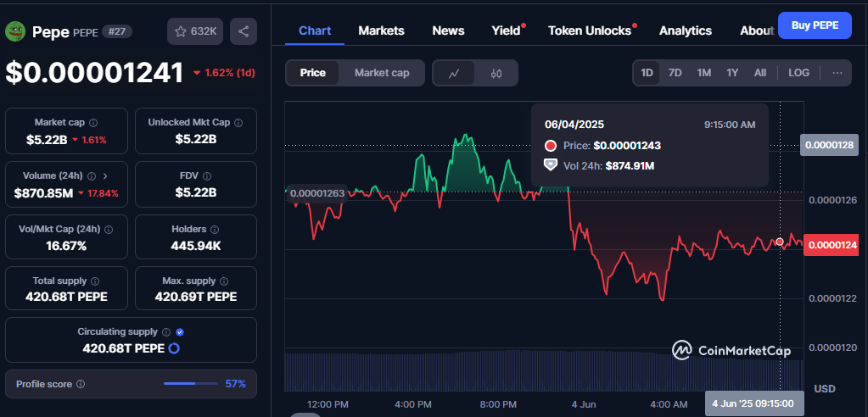
Task: Click the 0.0000124 current price label
Action: (x=831, y=244)
